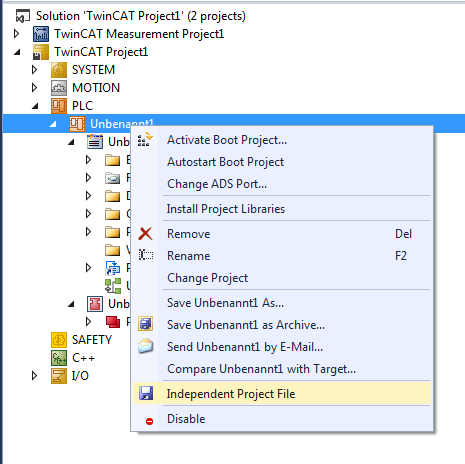Click the red Disable icon

pos(149,421)
